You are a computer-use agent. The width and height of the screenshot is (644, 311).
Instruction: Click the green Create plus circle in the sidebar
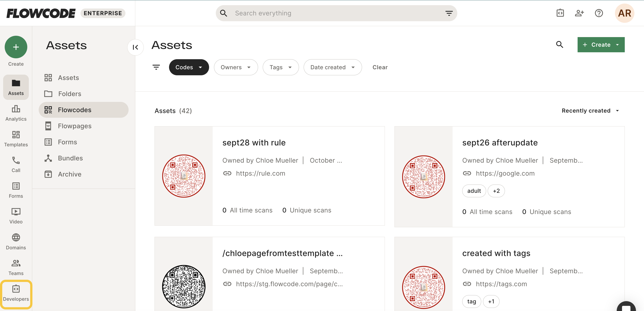16,47
